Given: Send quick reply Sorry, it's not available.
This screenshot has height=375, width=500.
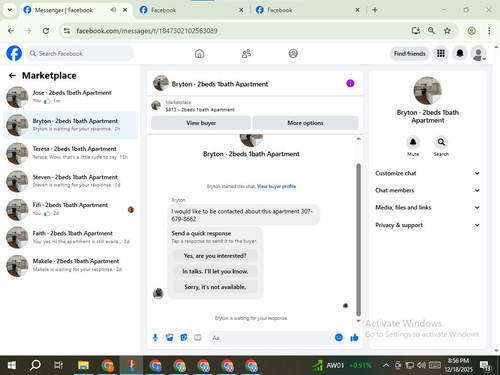Looking at the screenshot, I should [215, 287].
